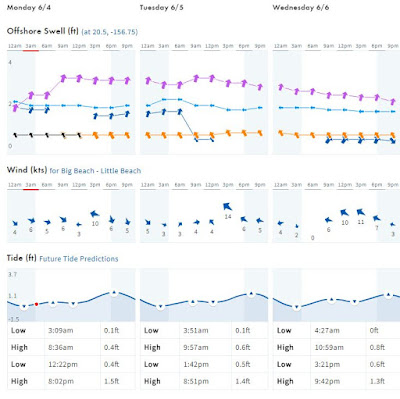Click the red-underlined 3am label in swell chart
The image size is (400, 399).
31,46
